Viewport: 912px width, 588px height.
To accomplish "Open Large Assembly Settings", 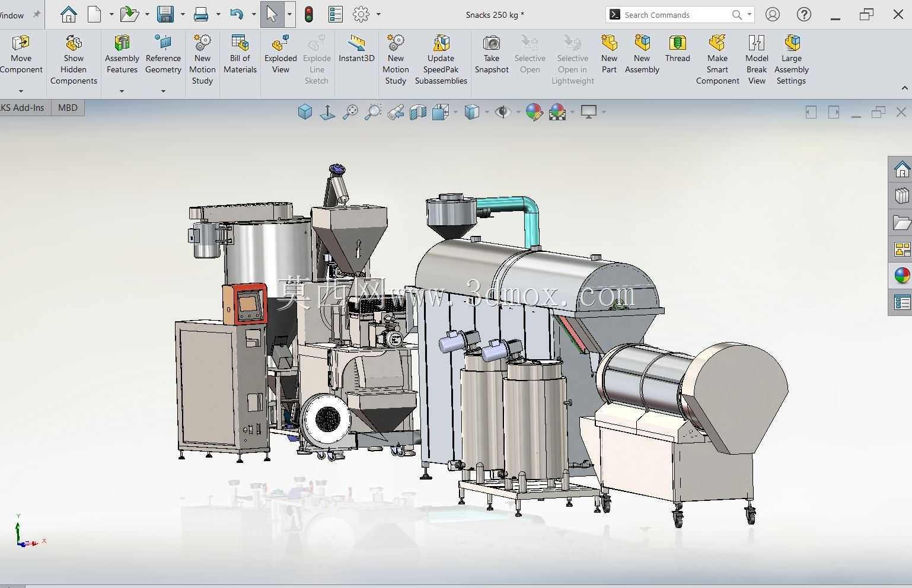I will pos(792,59).
